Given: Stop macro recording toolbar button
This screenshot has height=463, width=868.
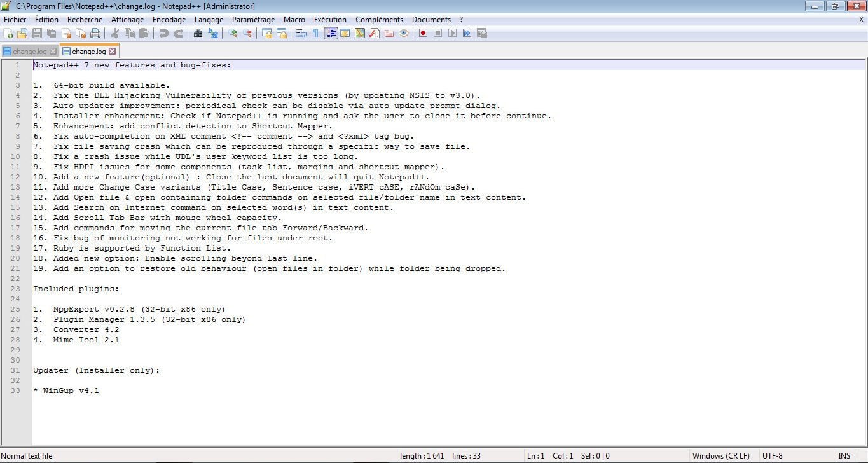Looking at the screenshot, I should (438, 33).
